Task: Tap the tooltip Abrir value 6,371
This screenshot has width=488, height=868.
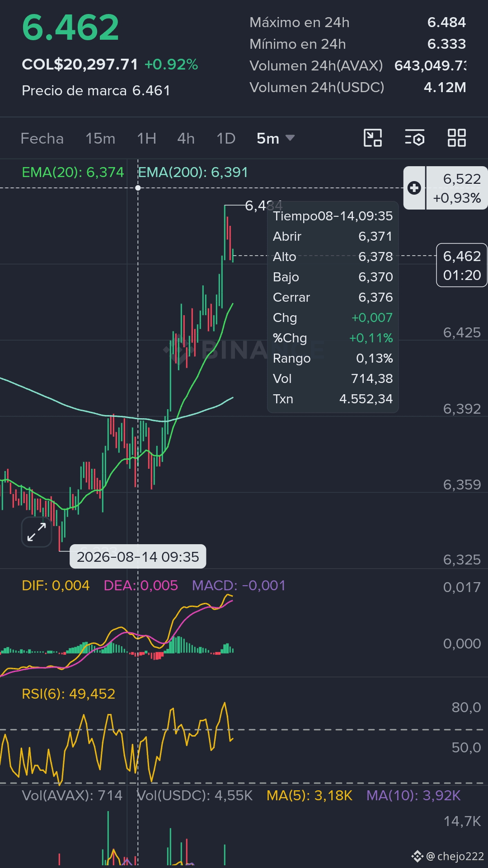Action: (x=375, y=236)
